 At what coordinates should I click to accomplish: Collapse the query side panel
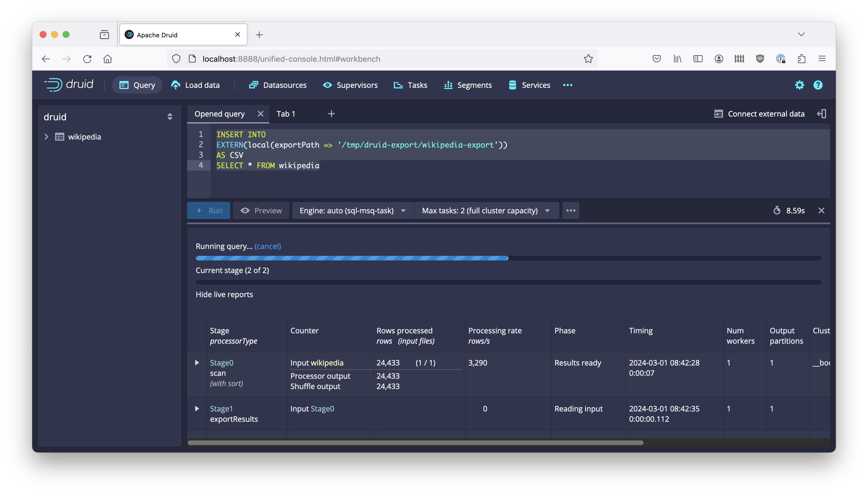[x=822, y=113]
